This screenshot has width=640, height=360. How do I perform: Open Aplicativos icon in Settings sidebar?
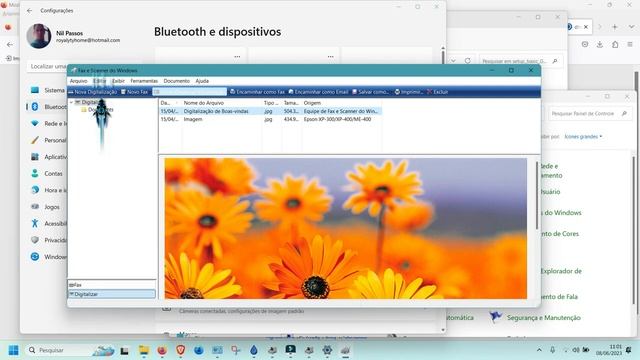(x=35, y=157)
